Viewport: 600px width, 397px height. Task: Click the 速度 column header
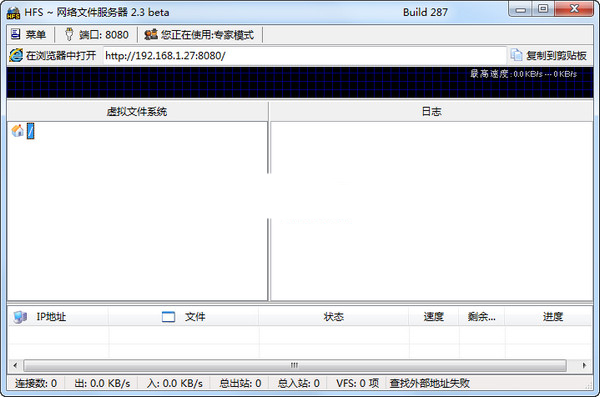(434, 317)
